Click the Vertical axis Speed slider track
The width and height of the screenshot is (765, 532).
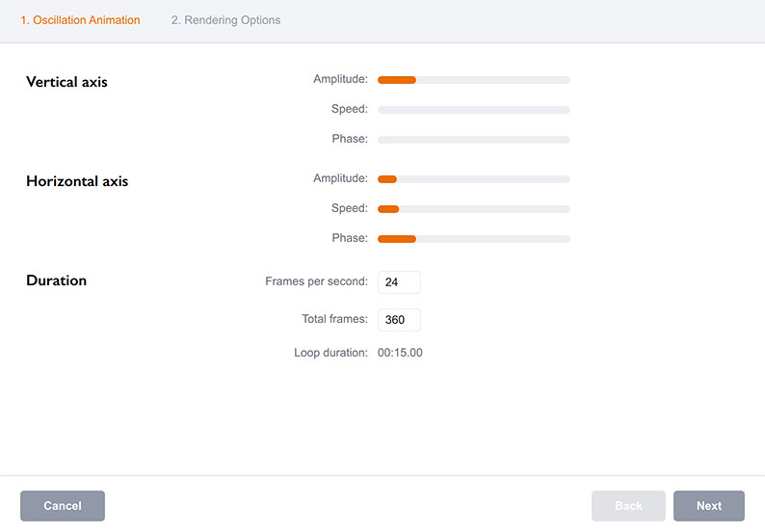(x=473, y=110)
